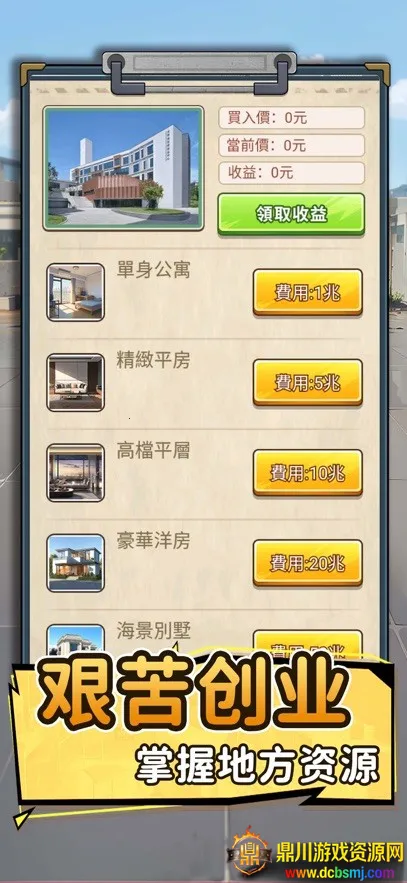Select the 收益 0元 field

(292, 173)
